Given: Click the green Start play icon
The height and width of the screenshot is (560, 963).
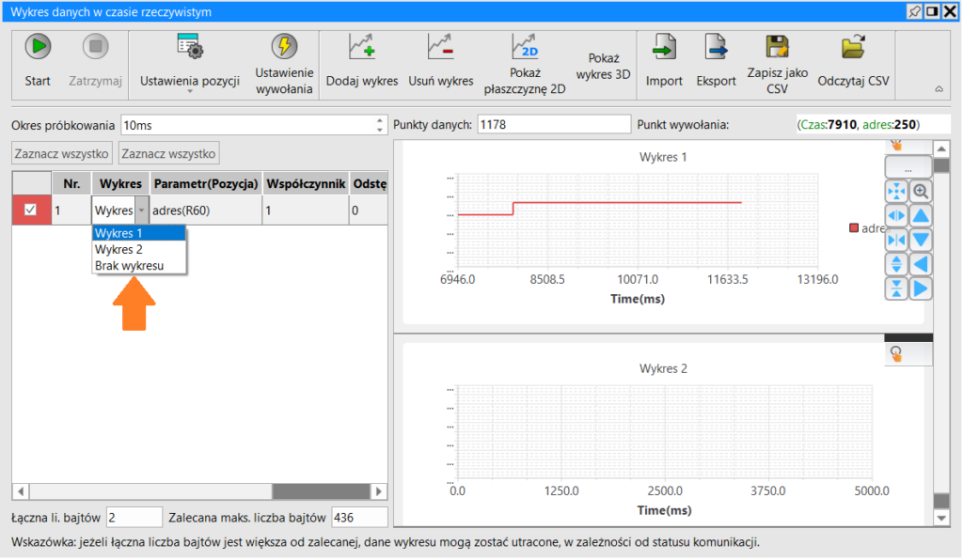Looking at the screenshot, I should coord(38,47).
